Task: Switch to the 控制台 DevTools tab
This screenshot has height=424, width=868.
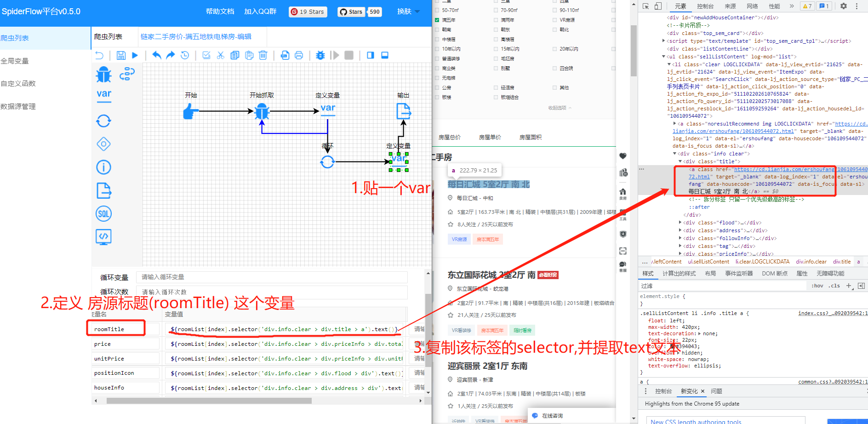Action: (706, 6)
